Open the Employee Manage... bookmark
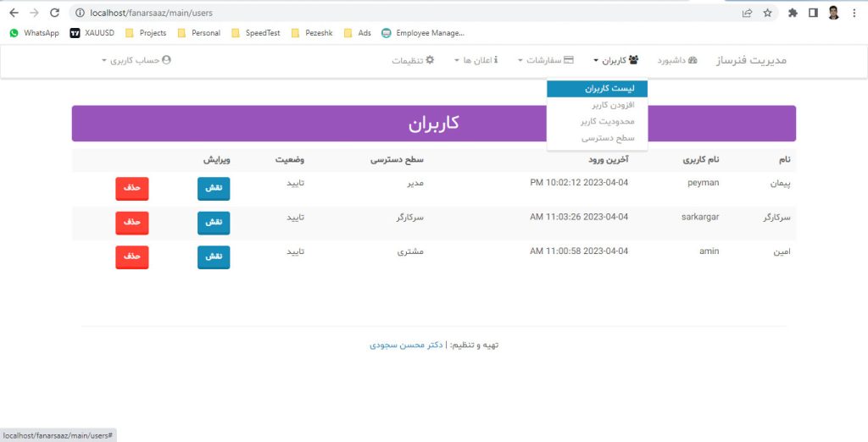Viewport: 868px width, 442px height. tap(423, 33)
